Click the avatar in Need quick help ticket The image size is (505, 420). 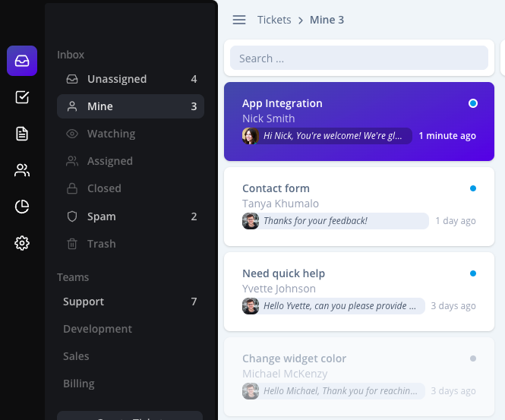click(251, 306)
